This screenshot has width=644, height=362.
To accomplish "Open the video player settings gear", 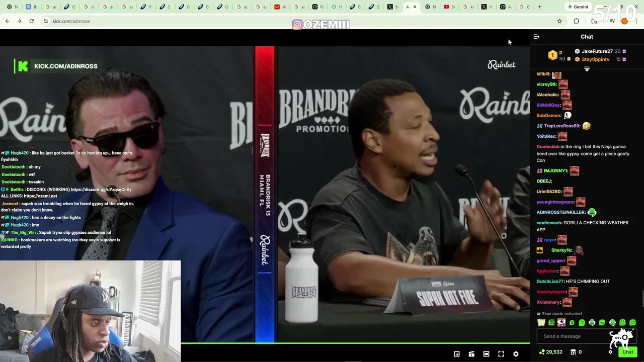I will point(516,354).
